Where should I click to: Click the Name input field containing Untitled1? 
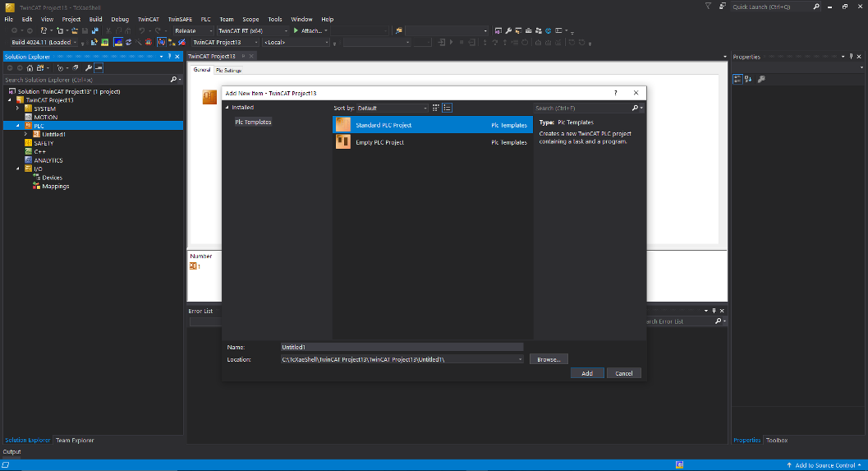coord(402,348)
